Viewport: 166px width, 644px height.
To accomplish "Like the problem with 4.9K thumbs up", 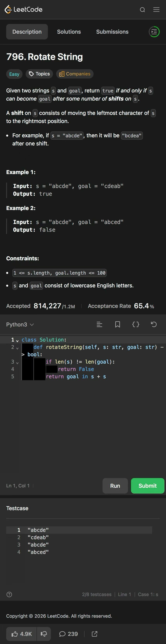I will pos(21,634).
